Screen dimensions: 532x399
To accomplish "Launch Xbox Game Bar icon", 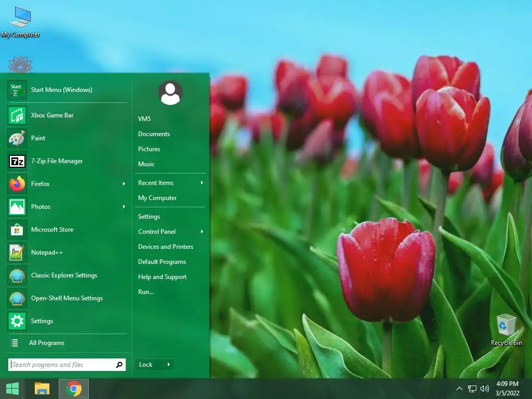I will 17,115.
